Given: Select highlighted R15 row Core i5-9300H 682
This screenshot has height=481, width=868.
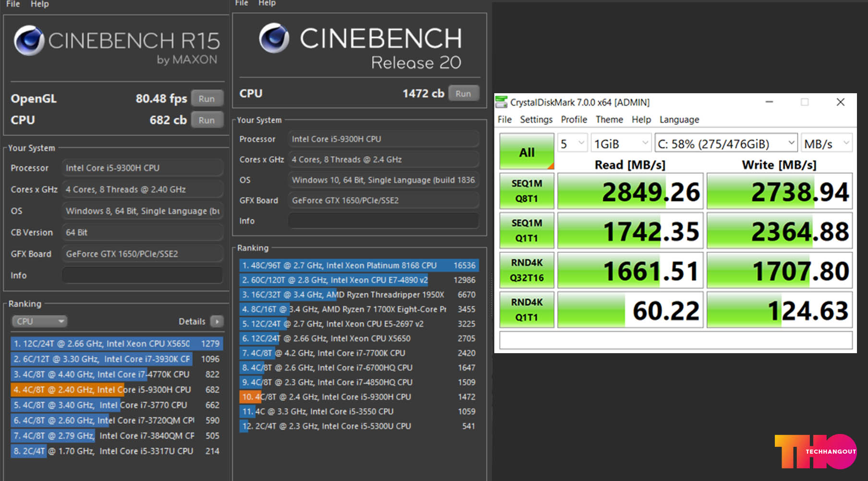Looking at the screenshot, I should point(116,390).
